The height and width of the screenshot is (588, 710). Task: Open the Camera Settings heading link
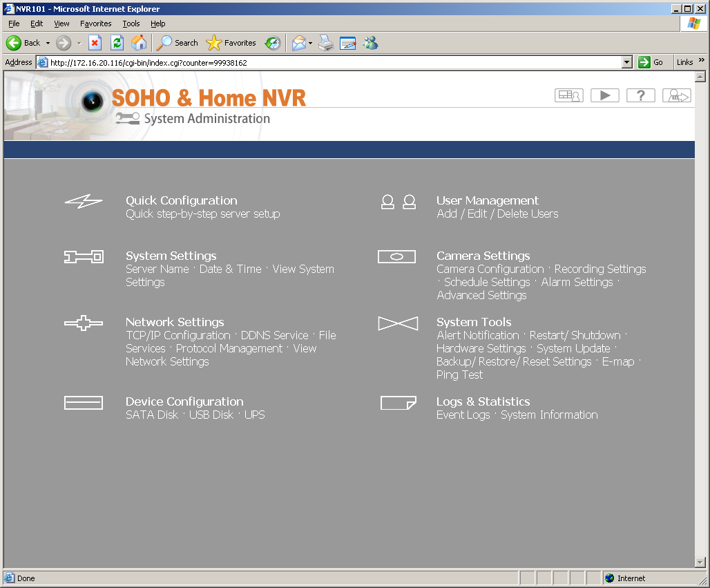tap(483, 256)
